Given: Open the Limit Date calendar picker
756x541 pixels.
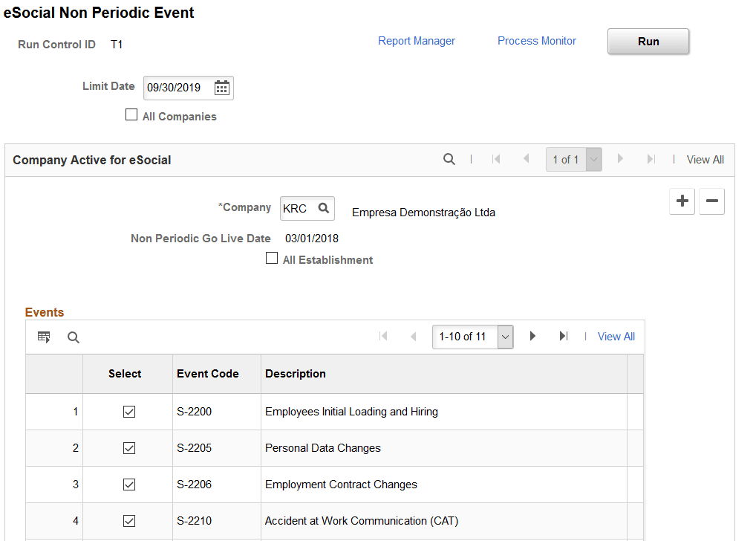Looking at the screenshot, I should tap(221, 88).
